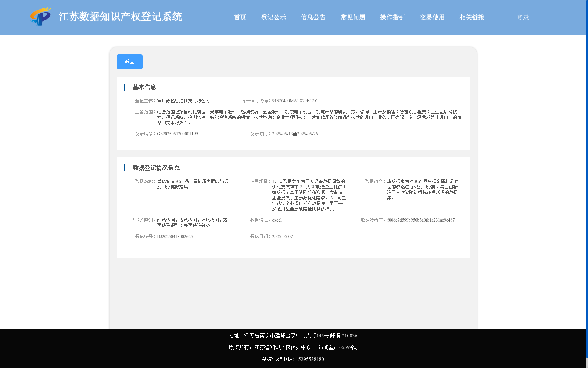Image resolution: width=588 pixels, height=368 pixels.
Task: Open the 登记公示 menu item
Action: pos(273,17)
